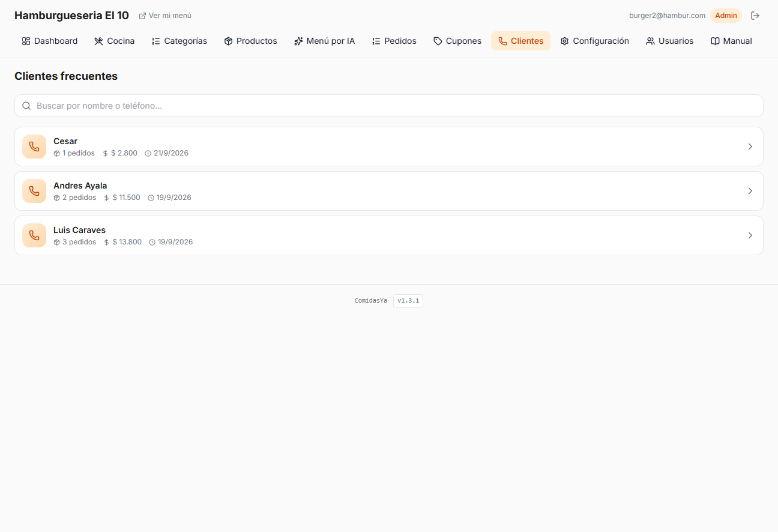Image resolution: width=778 pixels, height=532 pixels.
Task: Open the Dashboard tab
Action: point(50,41)
